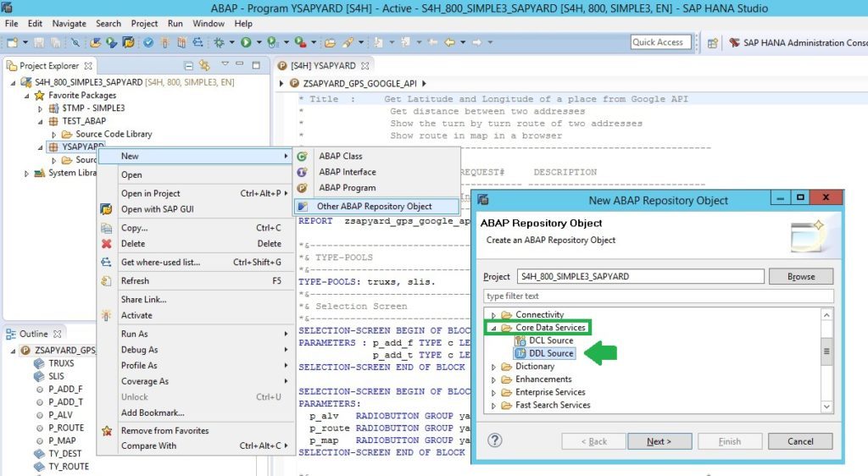Collapse the Favorite Packages node

26,96
